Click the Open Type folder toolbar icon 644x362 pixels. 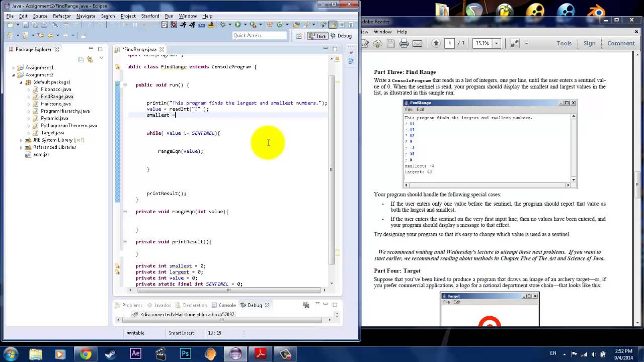296,25
